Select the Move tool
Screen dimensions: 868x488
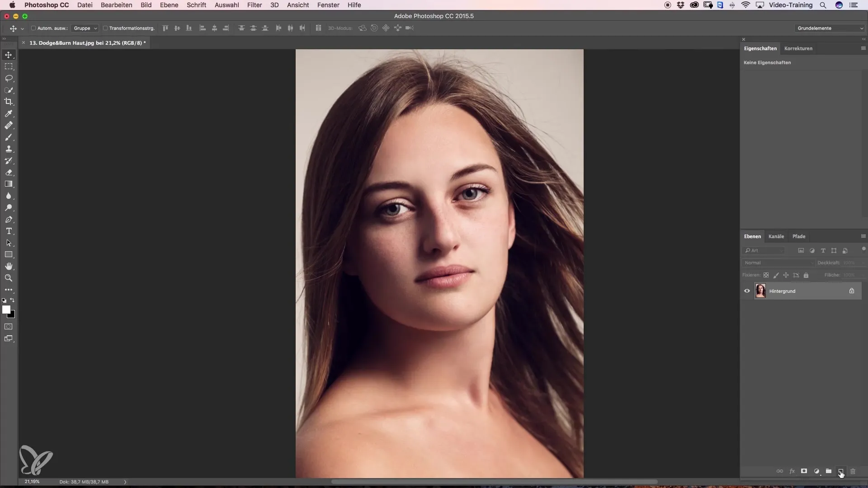9,55
